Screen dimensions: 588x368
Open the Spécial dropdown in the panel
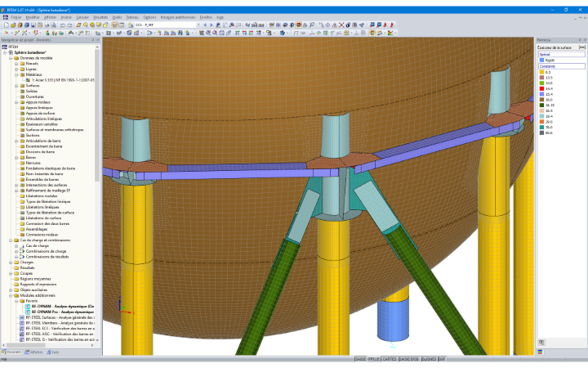click(x=561, y=55)
